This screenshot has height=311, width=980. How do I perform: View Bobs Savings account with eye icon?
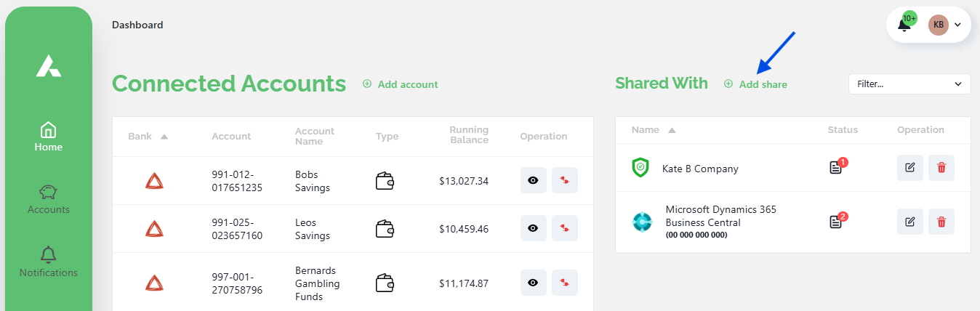coord(533,180)
